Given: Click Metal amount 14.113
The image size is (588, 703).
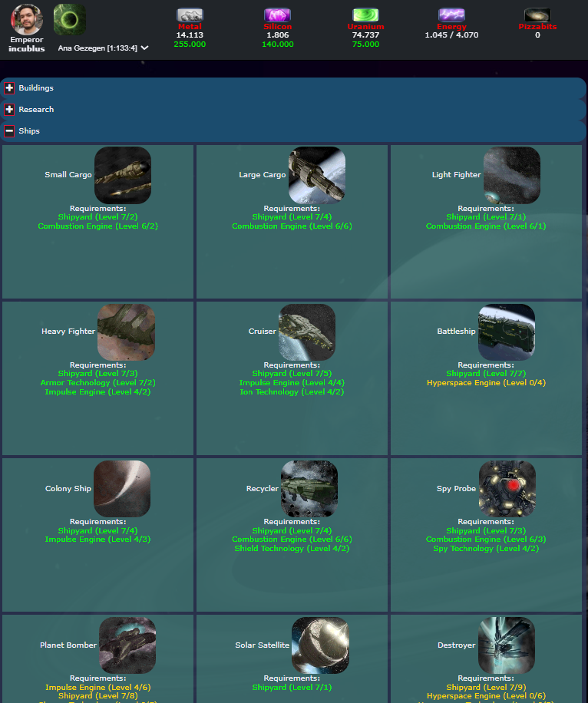Looking at the screenshot, I should (190, 35).
